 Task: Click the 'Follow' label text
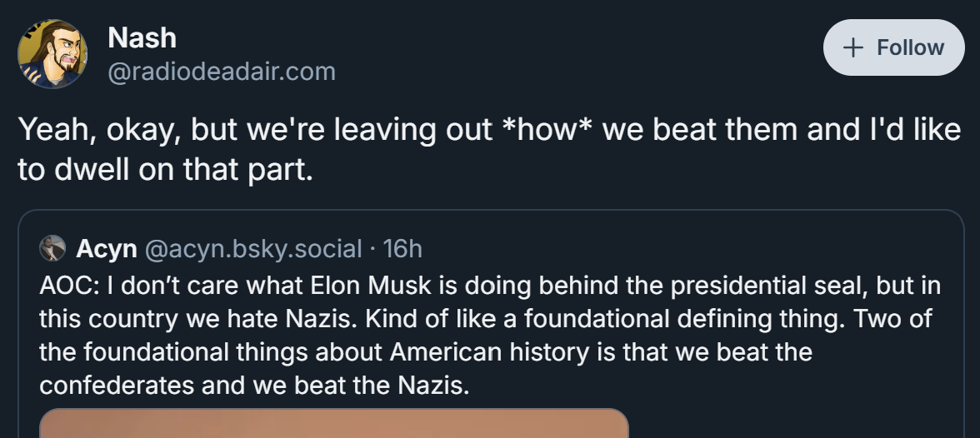pyautogui.click(x=910, y=47)
